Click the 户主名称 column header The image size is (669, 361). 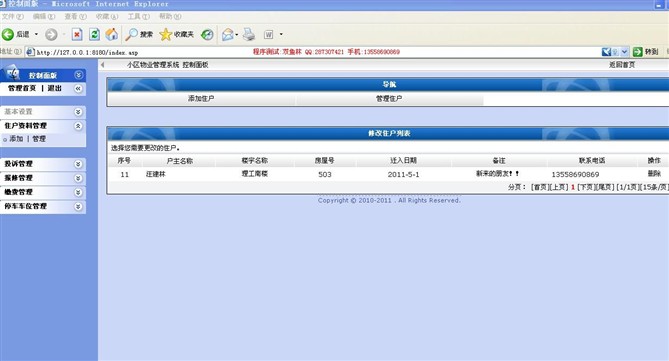tap(180, 161)
